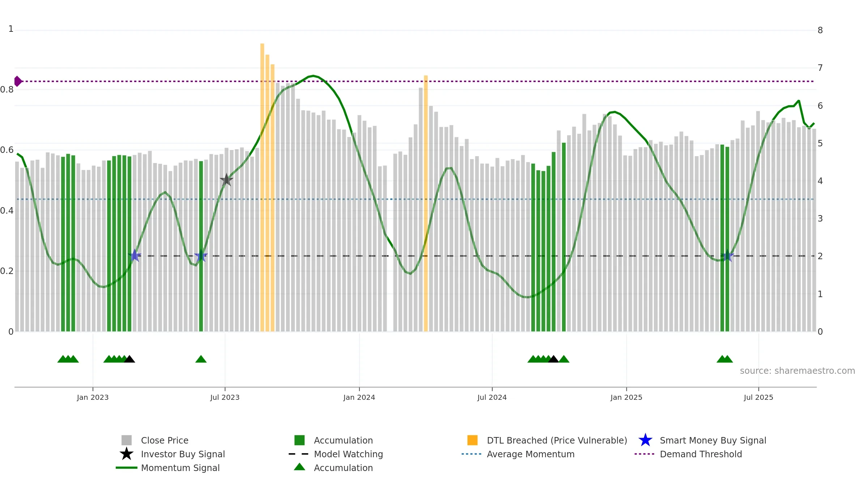Click the single green triangle before Jul 2023
868x488 pixels.
[x=201, y=359]
